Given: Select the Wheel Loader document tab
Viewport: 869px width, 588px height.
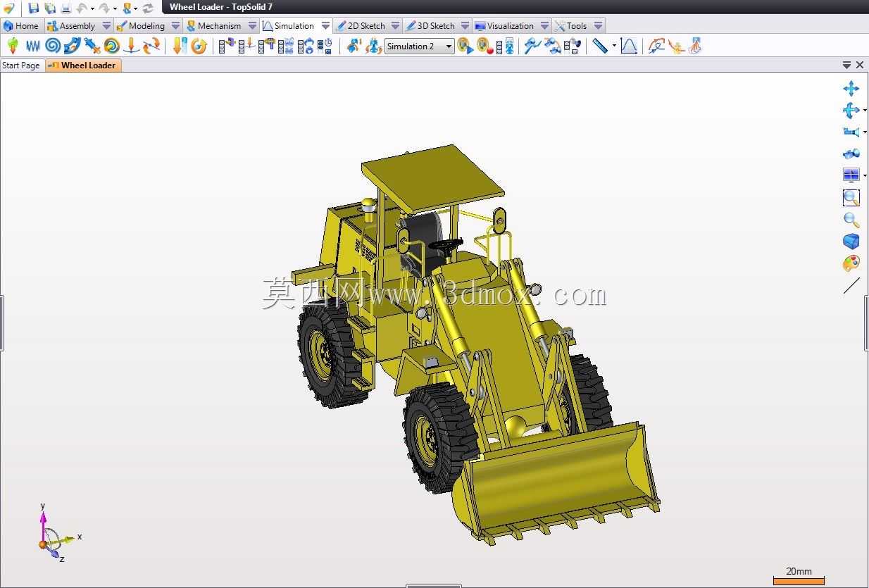Looking at the screenshot, I should coord(83,65).
